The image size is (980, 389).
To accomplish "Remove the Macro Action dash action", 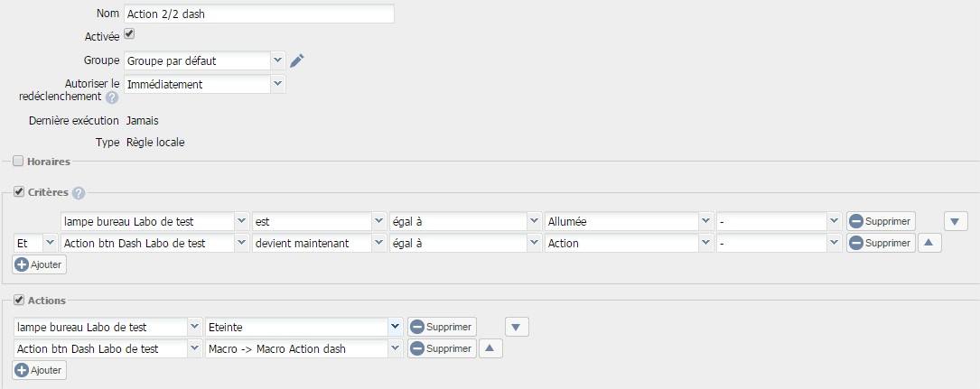I will coord(442,348).
